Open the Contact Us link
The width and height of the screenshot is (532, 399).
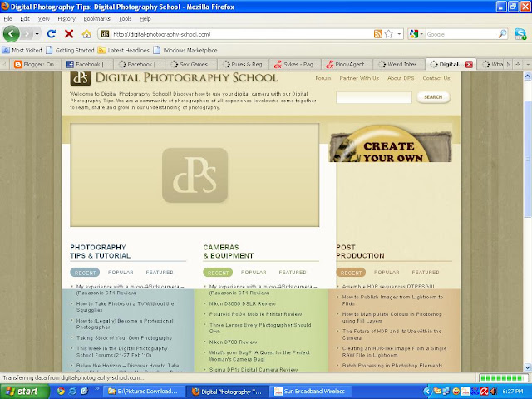click(436, 78)
